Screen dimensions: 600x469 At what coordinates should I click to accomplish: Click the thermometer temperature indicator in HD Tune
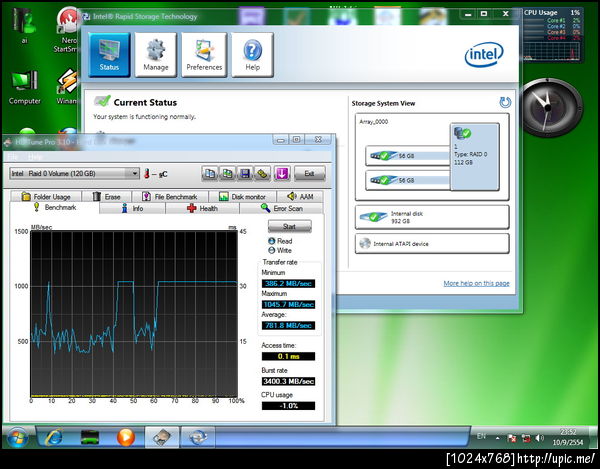tap(147, 174)
